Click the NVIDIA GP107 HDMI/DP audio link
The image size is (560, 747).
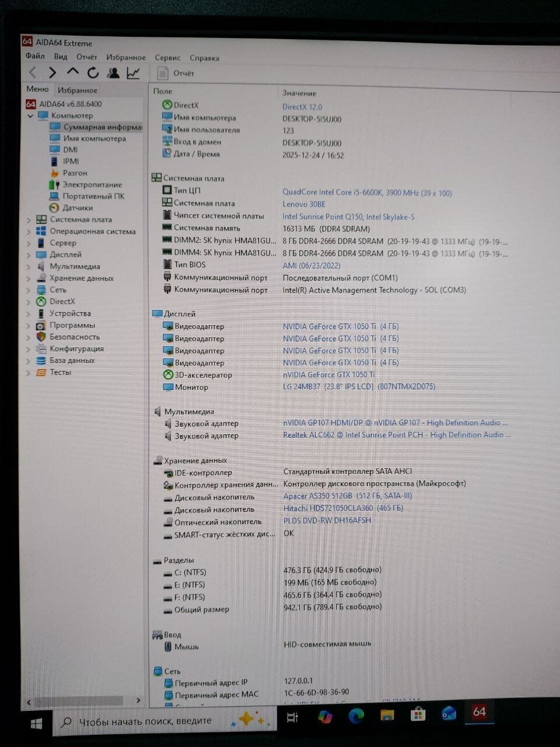[395, 423]
